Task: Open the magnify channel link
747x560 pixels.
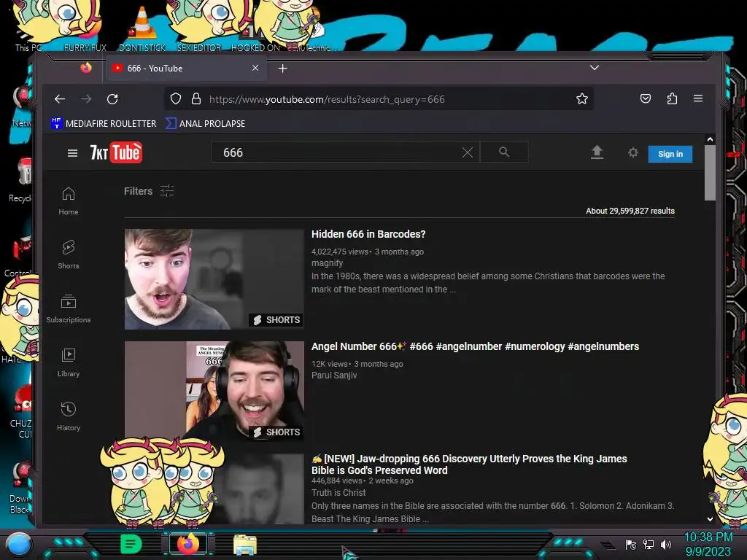Action: (327, 262)
